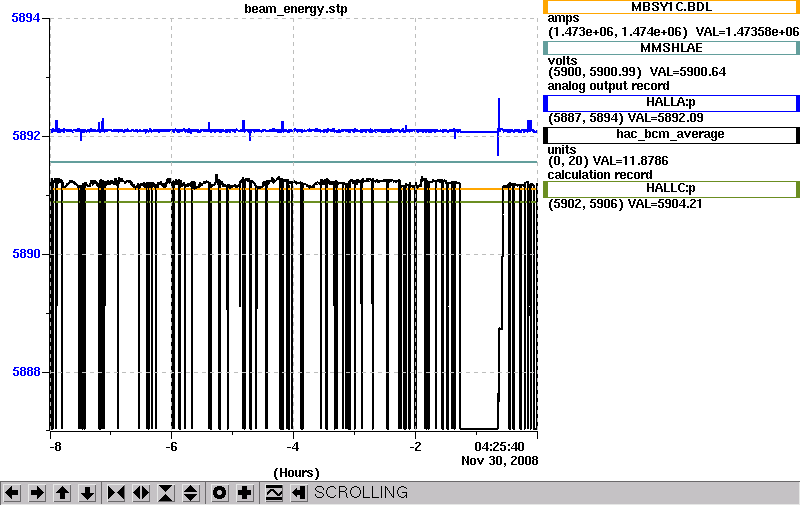Viewport: 800px width, 505px height.
Task: Pan the graph up with the up arrow
Action: point(62,493)
